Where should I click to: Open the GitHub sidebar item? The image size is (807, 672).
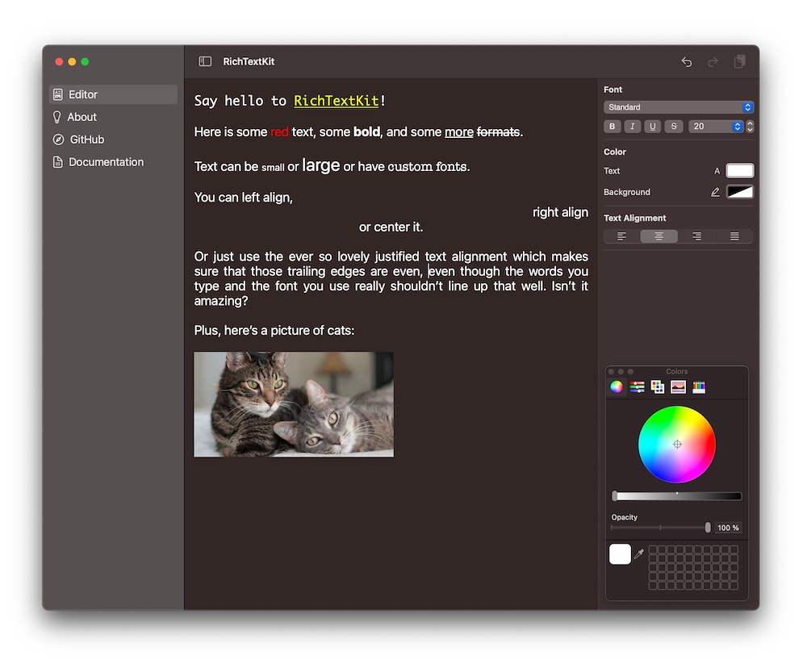[113, 140]
